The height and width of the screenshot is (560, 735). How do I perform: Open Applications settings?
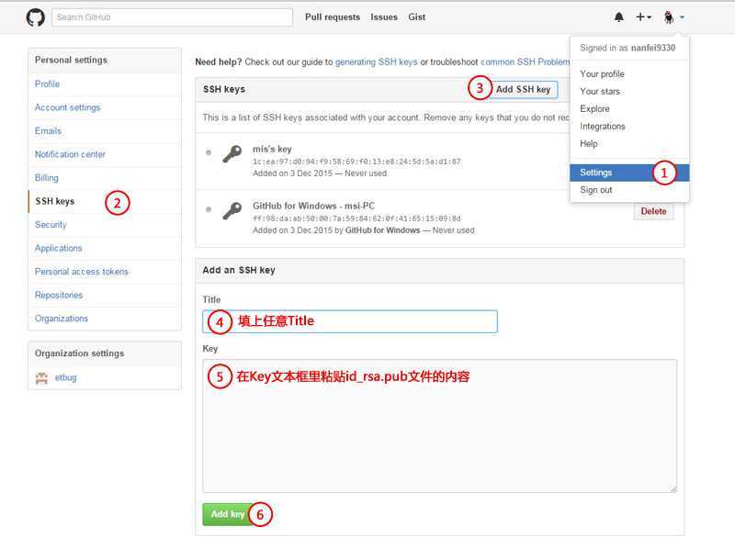(105, 248)
